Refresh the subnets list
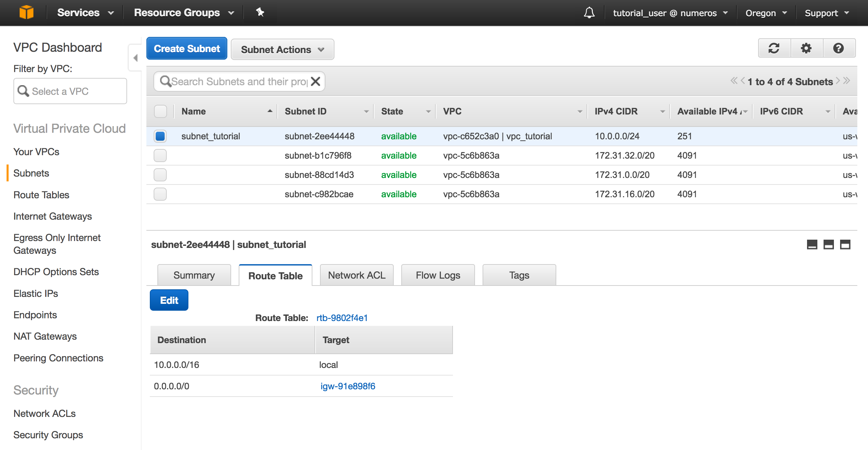This screenshot has height=450, width=868. pos(774,48)
